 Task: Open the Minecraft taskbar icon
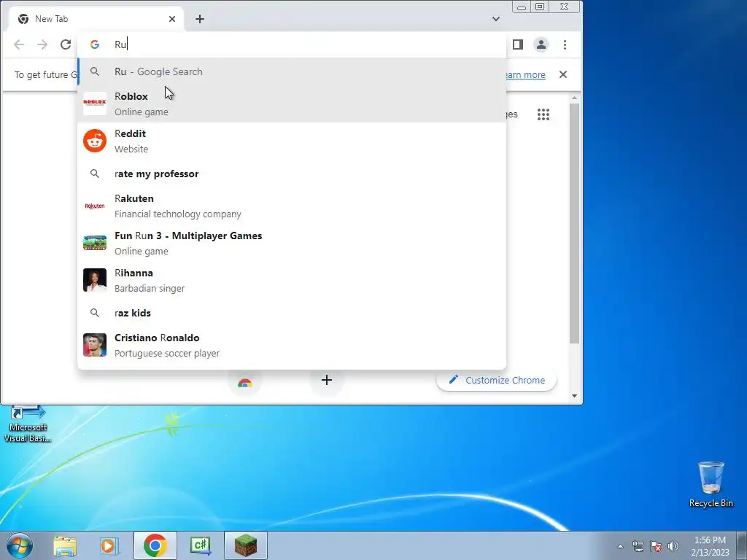tap(246, 545)
